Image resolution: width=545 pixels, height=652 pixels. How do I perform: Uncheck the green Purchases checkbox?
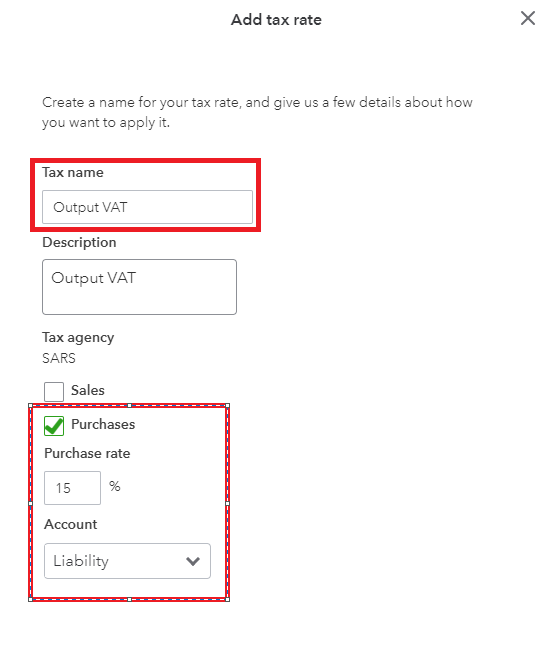[x=54, y=426]
